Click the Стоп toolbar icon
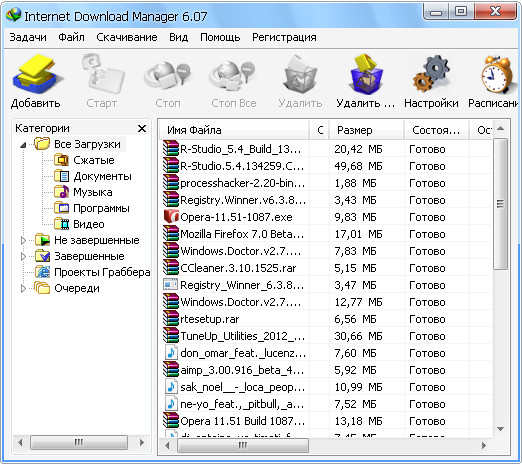This screenshot has width=522, height=464. tap(167, 75)
